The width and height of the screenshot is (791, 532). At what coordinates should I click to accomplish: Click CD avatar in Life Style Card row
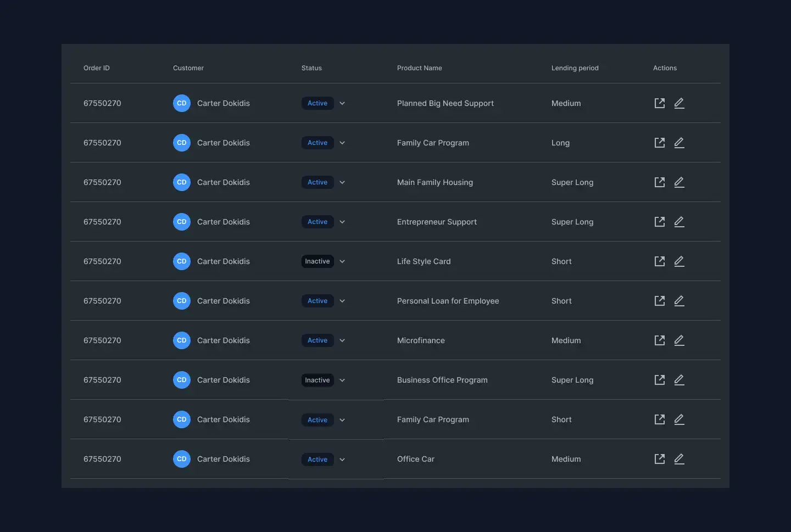point(182,261)
